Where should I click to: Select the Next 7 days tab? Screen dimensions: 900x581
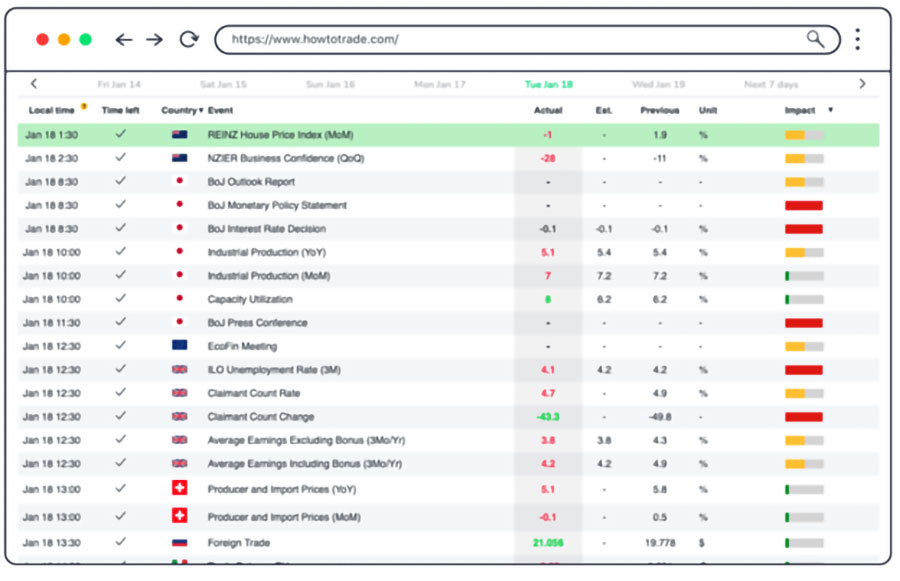tap(771, 84)
